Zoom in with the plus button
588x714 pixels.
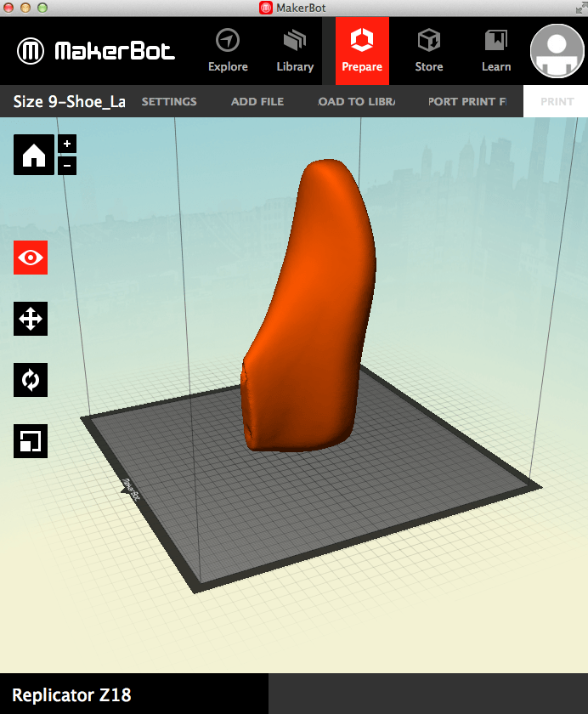pyautogui.click(x=67, y=144)
